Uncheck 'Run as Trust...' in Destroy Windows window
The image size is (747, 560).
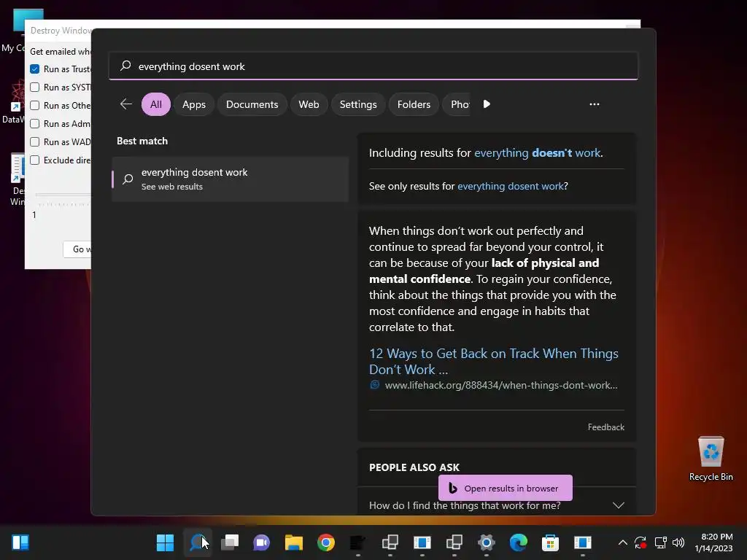35,69
